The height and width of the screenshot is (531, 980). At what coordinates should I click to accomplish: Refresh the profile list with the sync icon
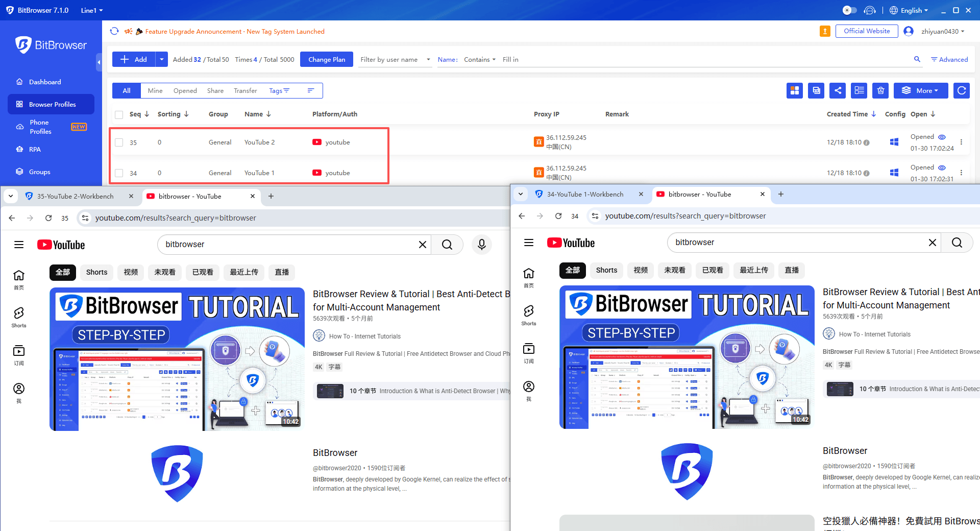(961, 90)
